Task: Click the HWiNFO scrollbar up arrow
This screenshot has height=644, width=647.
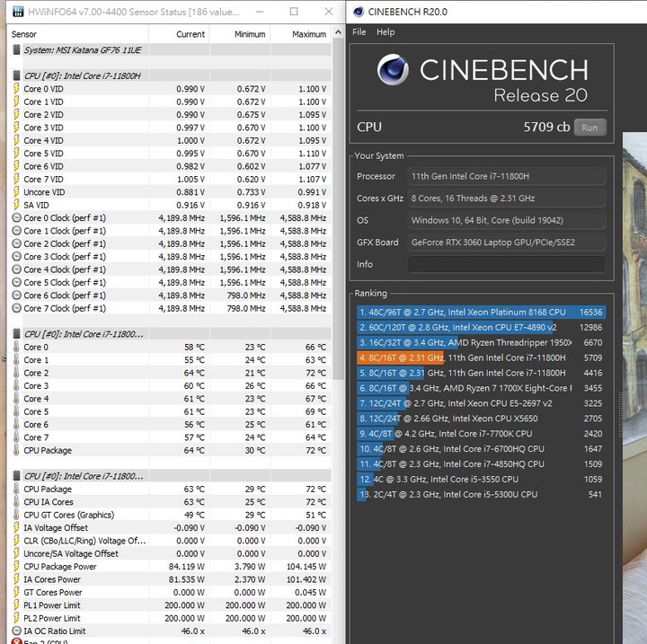Action: [338, 33]
